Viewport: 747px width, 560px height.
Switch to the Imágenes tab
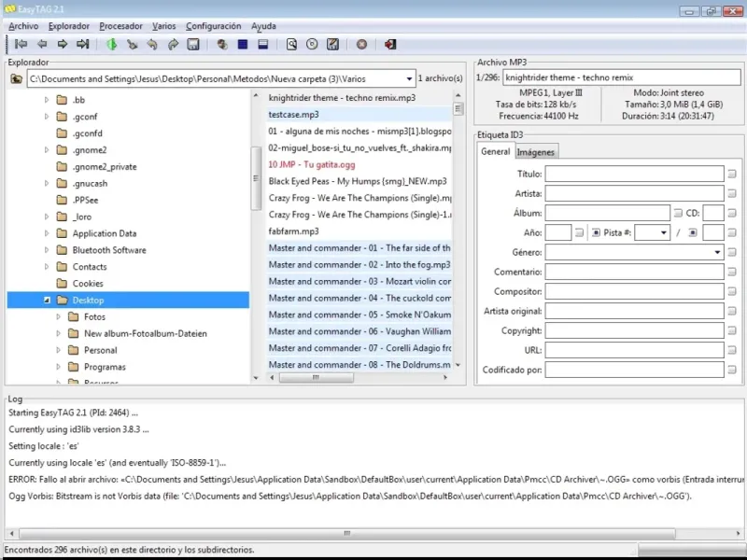[x=536, y=152]
